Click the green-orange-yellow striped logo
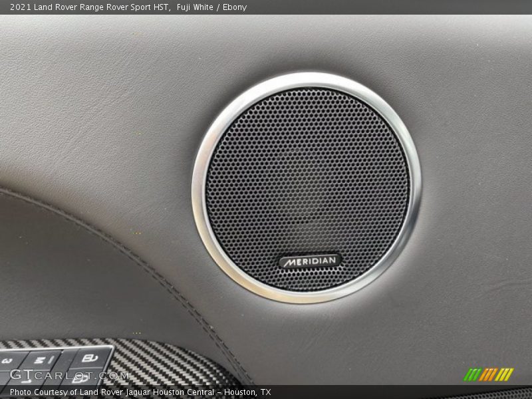This screenshot has width=532, height=399. tap(489, 374)
